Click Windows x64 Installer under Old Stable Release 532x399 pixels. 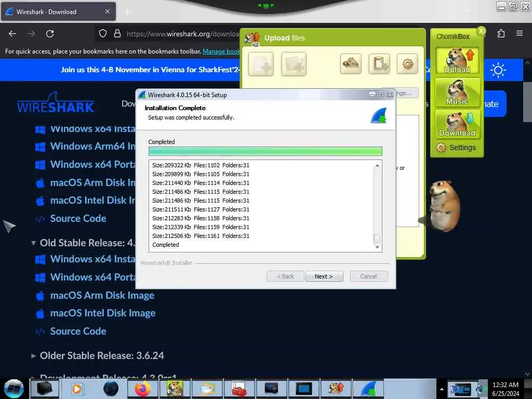point(93,259)
